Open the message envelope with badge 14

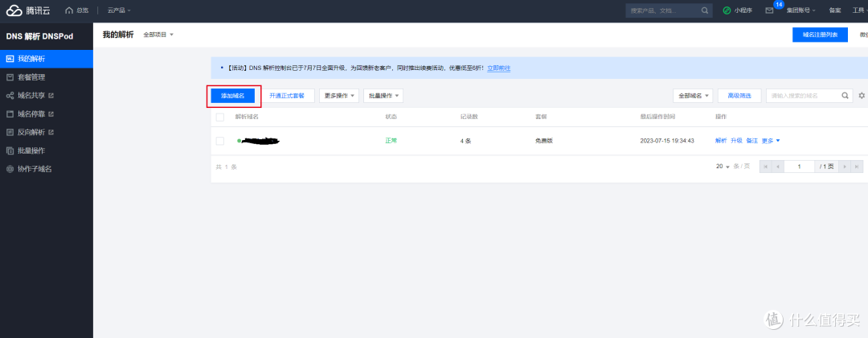pos(769,10)
